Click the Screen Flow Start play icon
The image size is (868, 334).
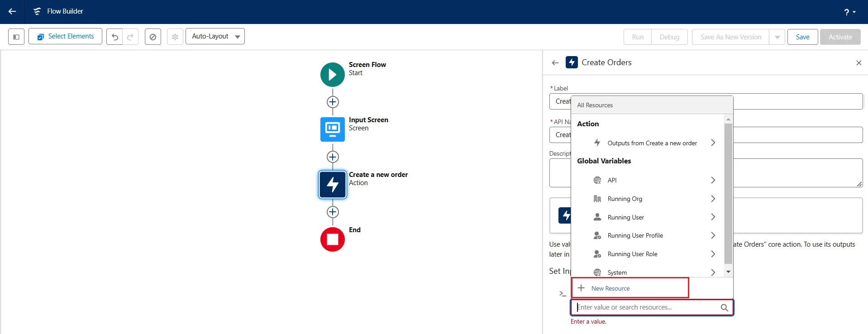coord(332,75)
